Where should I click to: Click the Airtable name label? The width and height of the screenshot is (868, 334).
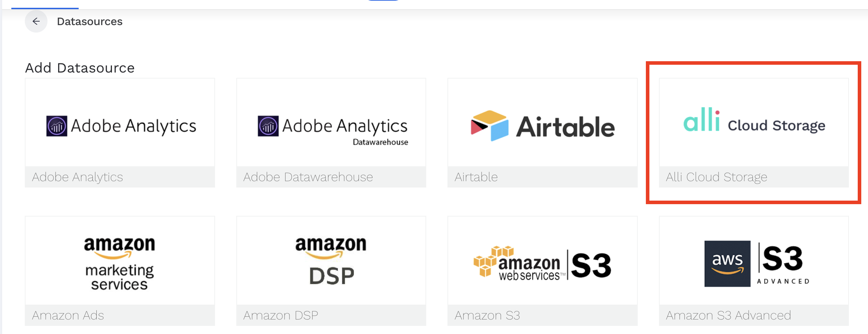click(x=476, y=177)
